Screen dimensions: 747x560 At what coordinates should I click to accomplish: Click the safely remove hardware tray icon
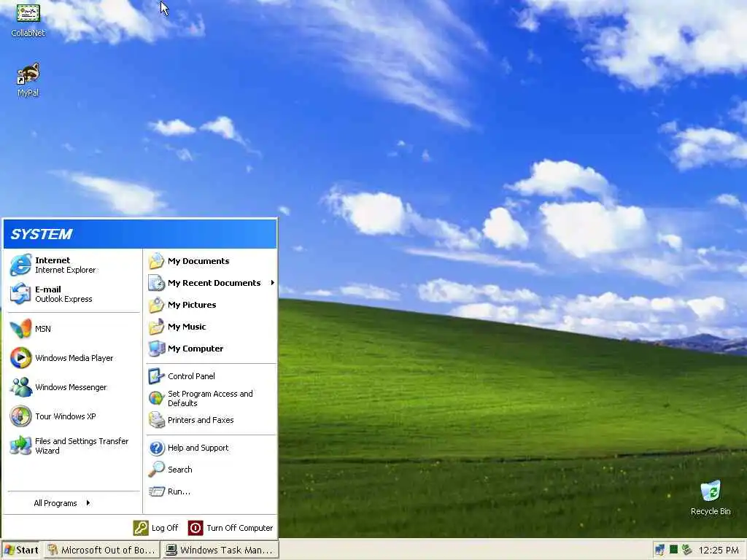coord(686,550)
